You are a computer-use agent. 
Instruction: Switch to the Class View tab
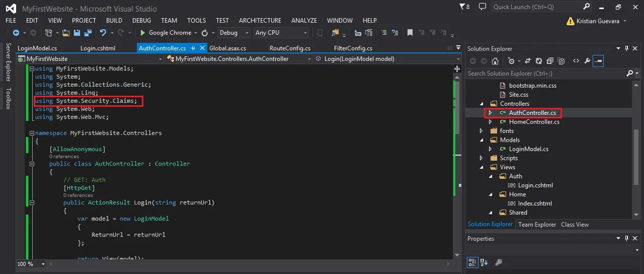tap(575, 225)
